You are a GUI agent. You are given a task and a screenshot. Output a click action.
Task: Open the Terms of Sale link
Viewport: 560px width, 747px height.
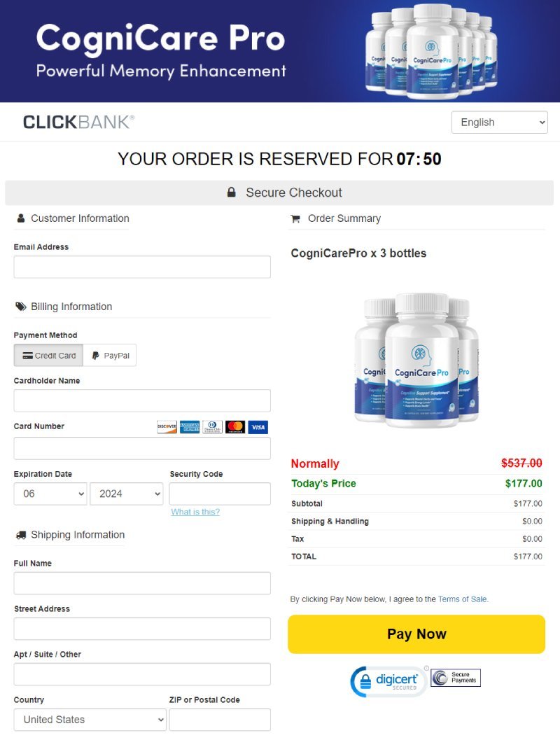463,599
